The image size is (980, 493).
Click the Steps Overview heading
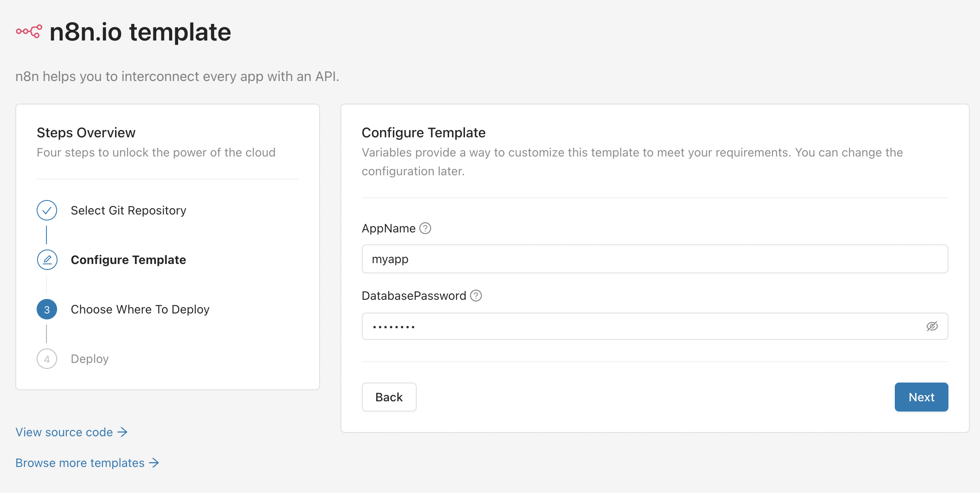tap(86, 133)
